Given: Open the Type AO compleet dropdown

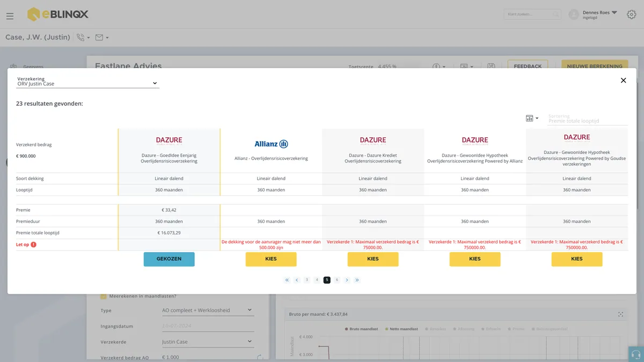Looking at the screenshot, I should [208, 310].
